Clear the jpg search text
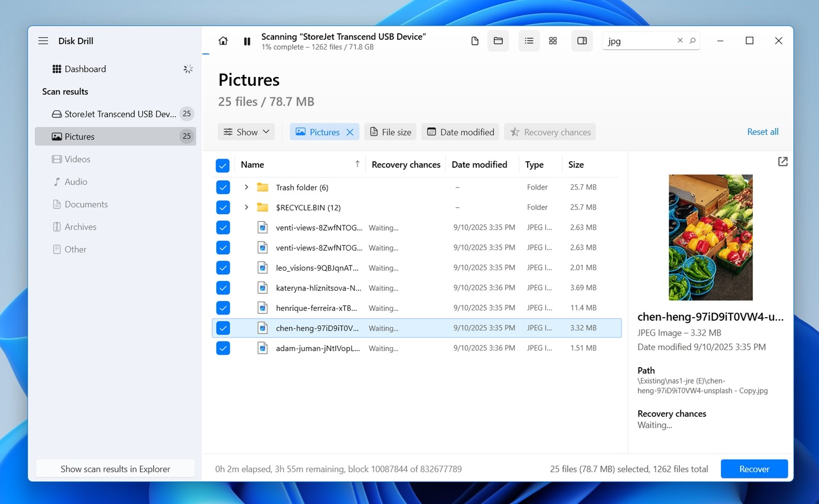Image resolution: width=819 pixels, height=504 pixels. pos(680,40)
